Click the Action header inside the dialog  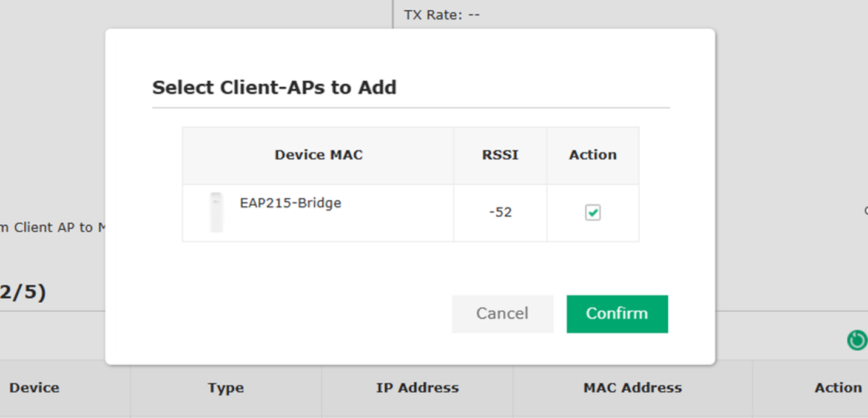(593, 155)
